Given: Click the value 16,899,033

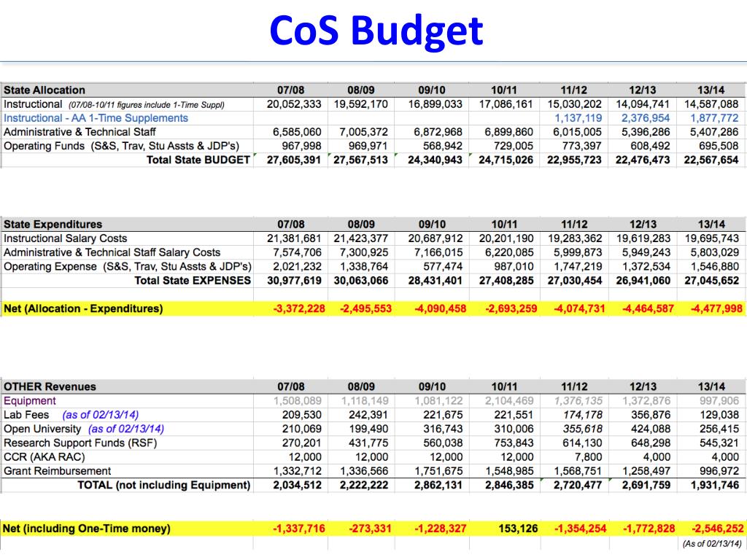Looking at the screenshot, I should pyautogui.click(x=435, y=104).
